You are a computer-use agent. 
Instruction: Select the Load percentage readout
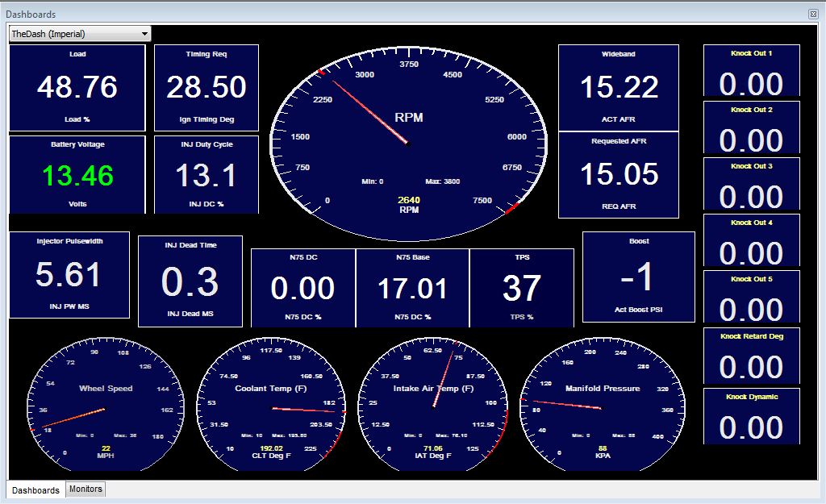(77, 87)
